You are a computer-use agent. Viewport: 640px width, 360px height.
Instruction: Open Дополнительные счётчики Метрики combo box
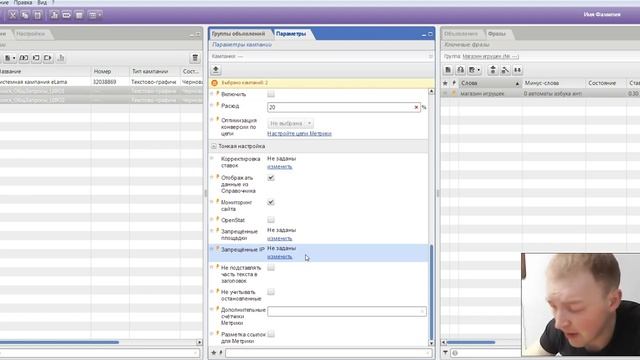(x=347, y=311)
